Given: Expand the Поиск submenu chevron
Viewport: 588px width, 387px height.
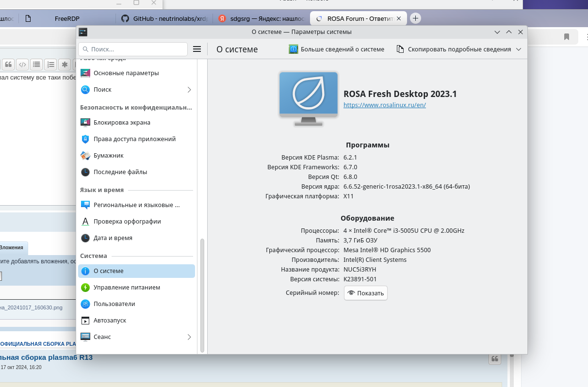Looking at the screenshot, I should (189, 90).
